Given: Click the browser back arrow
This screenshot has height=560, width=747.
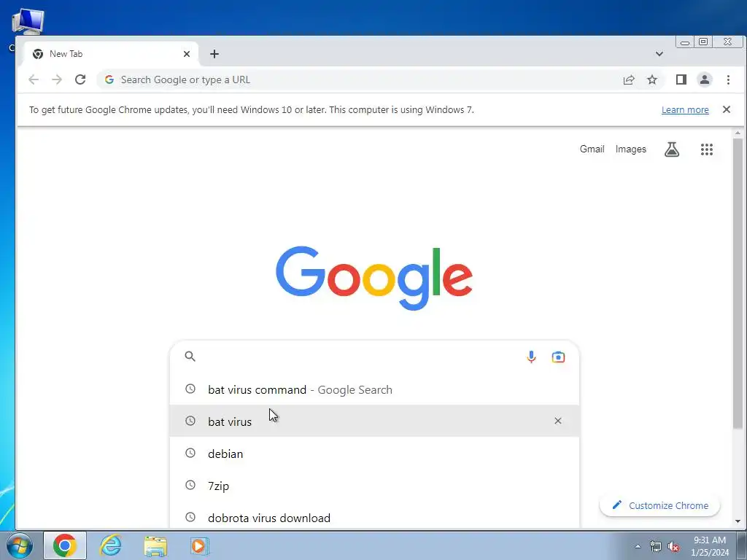Looking at the screenshot, I should click(x=34, y=79).
